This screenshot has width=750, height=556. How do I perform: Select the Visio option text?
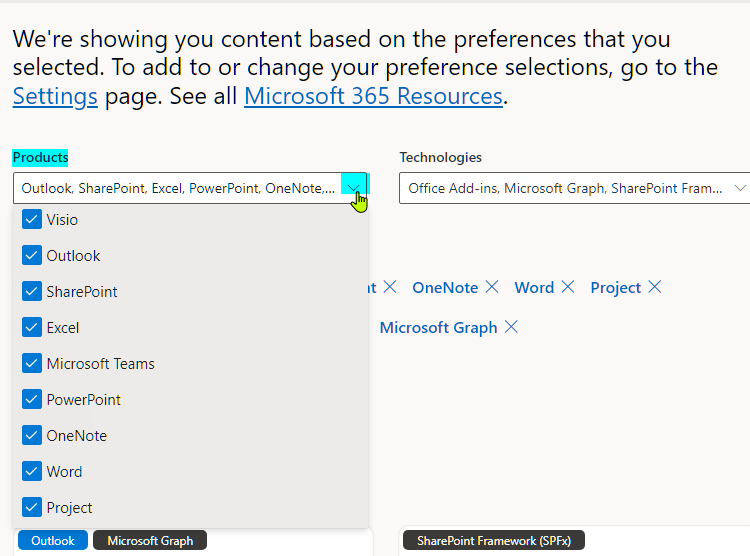click(62, 220)
